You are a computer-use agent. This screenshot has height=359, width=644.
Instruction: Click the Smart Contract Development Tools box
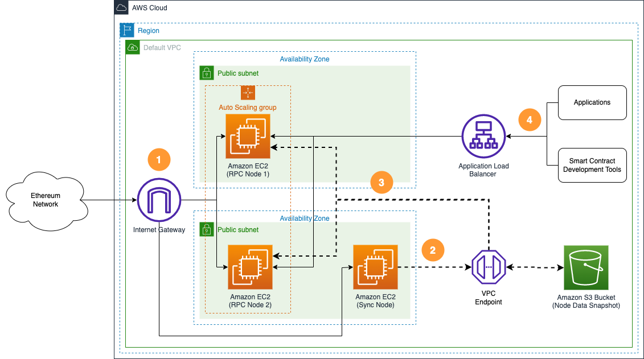point(592,166)
